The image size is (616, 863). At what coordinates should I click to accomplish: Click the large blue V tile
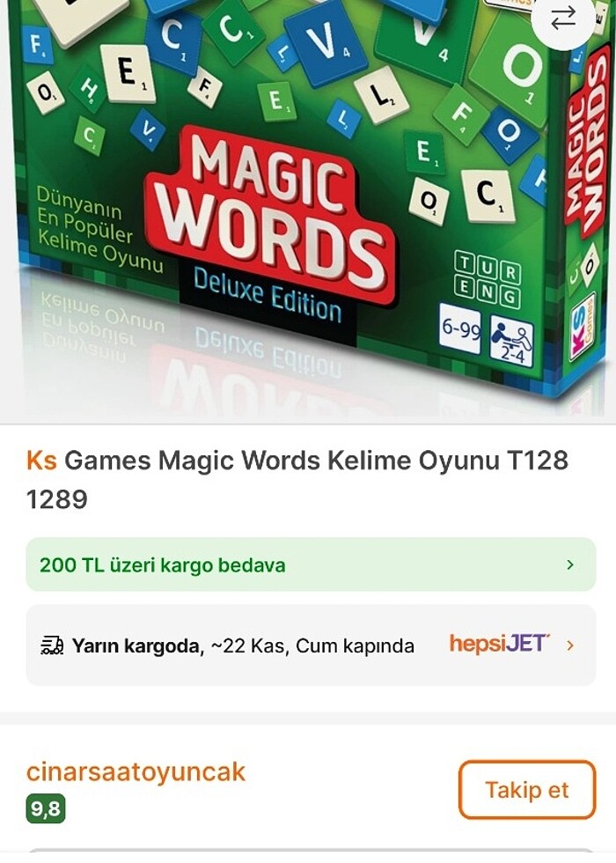pyautogui.click(x=326, y=43)
